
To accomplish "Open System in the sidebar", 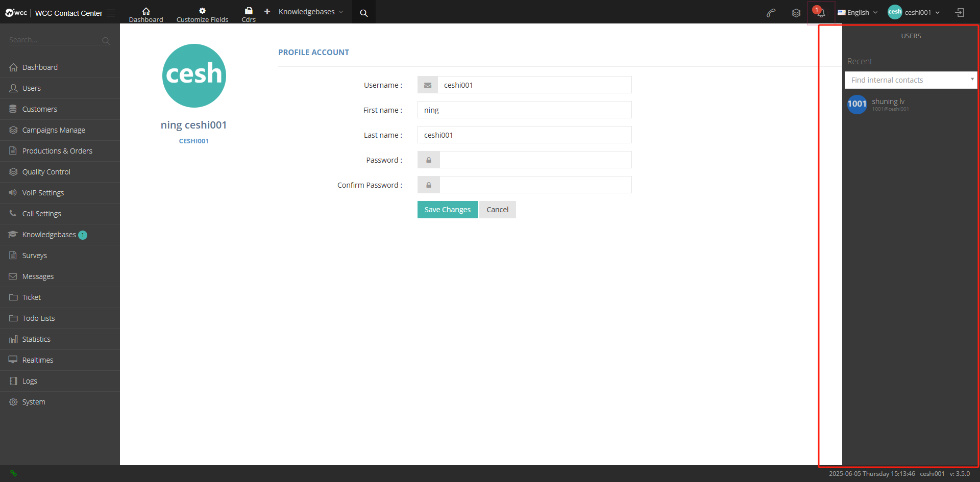I will click(60, 402).
